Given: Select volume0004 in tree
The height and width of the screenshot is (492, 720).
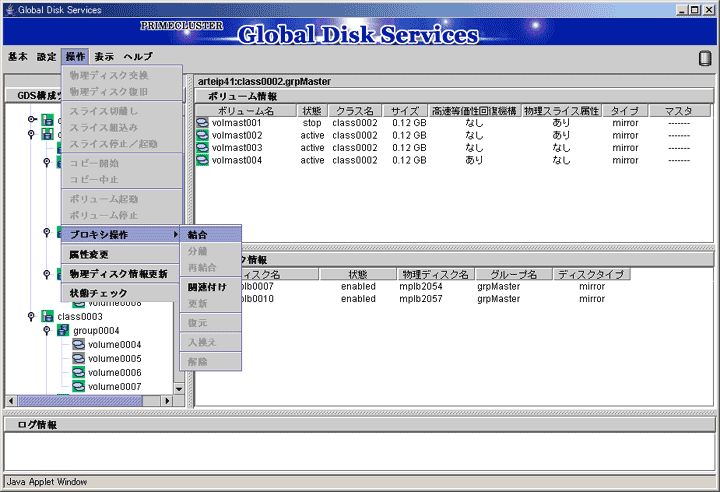Looking at the screenshot, I should [x=115, y=345].
